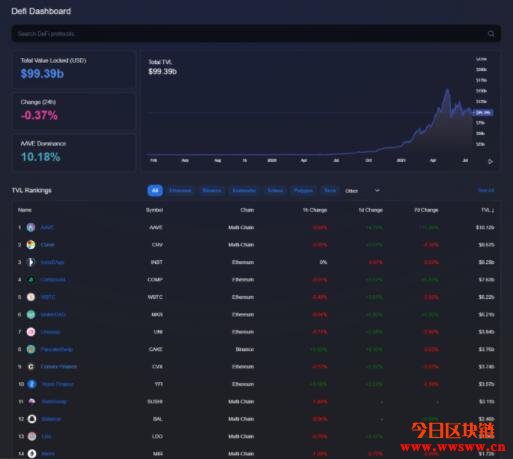This screenshot has height=459, width=513.
Task: Click the Binance chain cell in PancakeSwap row
Action: tap(245, 349)
